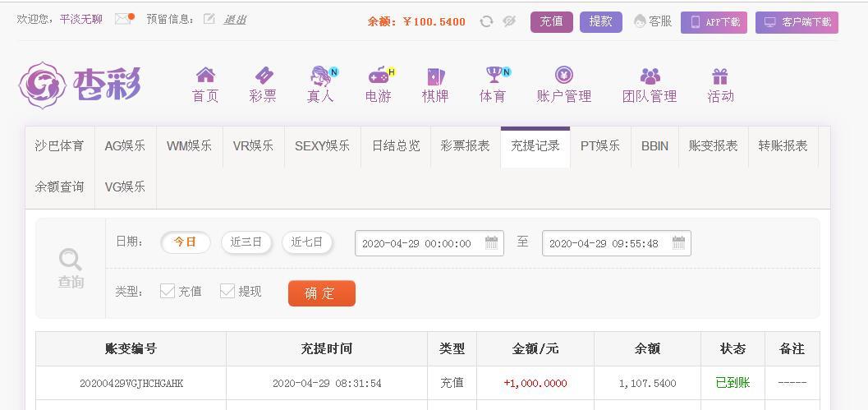The width and height of the screenshot is (868, 410).
Task: Select the 近七日 date range option
Action: coord(307,242)
